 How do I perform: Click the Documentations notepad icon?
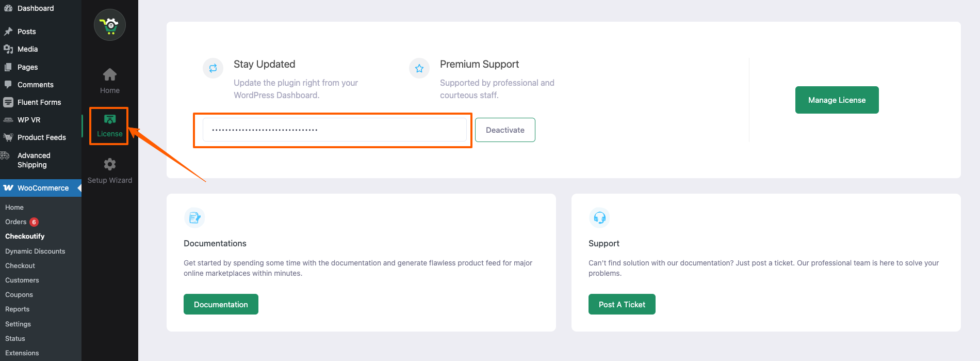194,218
